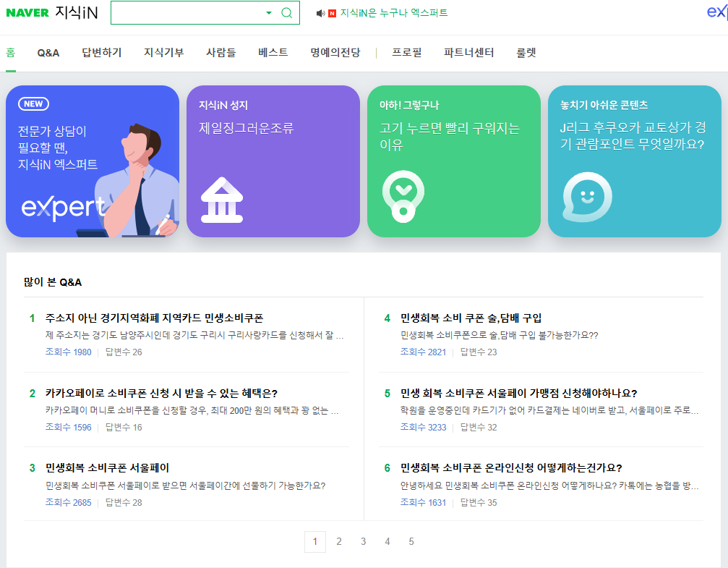
Task: Click the preview text starting 안녕하세요 민생회복
Action: (549, 486)
